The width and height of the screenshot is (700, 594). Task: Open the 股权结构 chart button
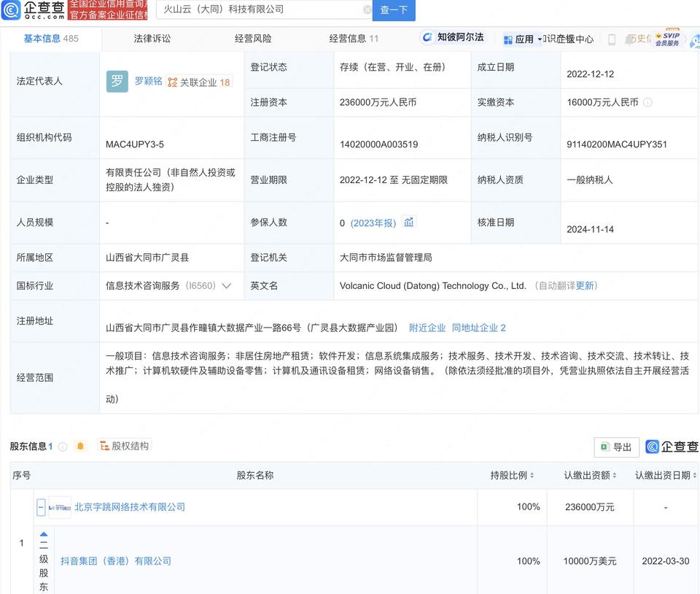pyautogui.click(x=125, y=446)
